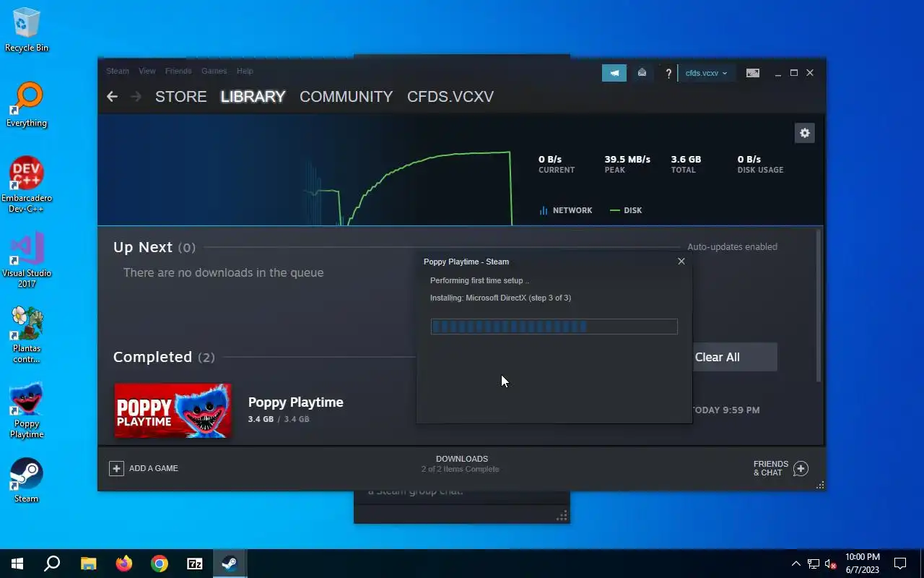Toggle the DISK graph legend
The image size is (924, 578).
[x=626, y=210]
